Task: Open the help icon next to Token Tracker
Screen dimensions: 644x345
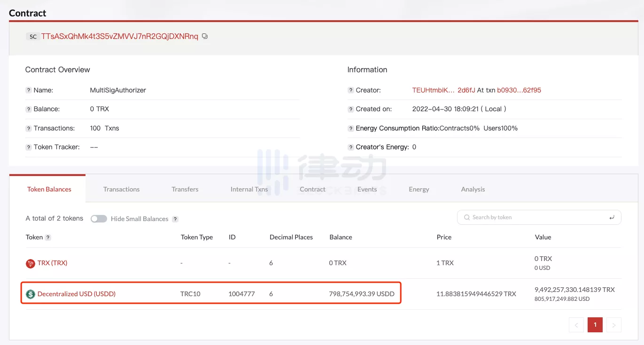Action: pyautogui.click(x=29, y=147)
